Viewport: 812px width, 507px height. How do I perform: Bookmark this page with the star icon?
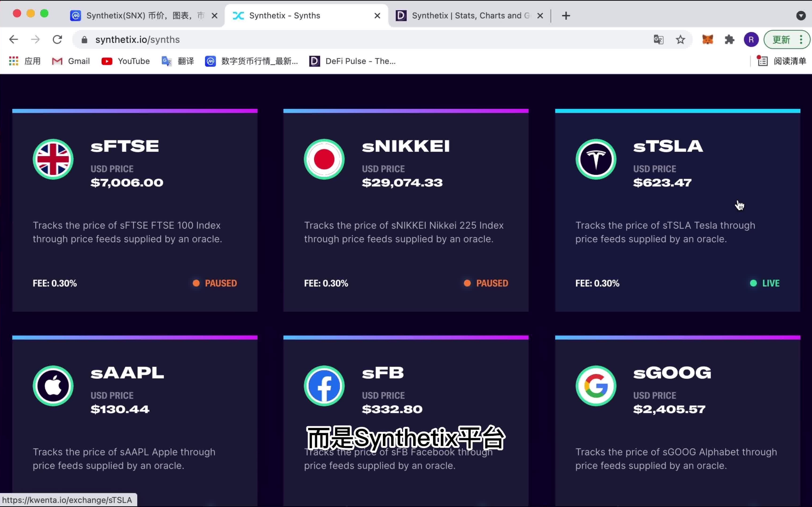coord(680,40)
